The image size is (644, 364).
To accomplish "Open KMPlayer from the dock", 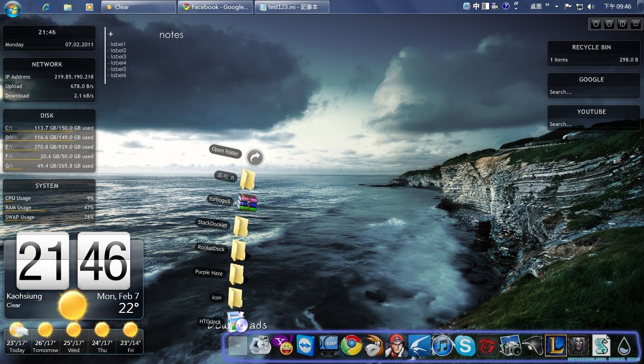I will [329, 346].
